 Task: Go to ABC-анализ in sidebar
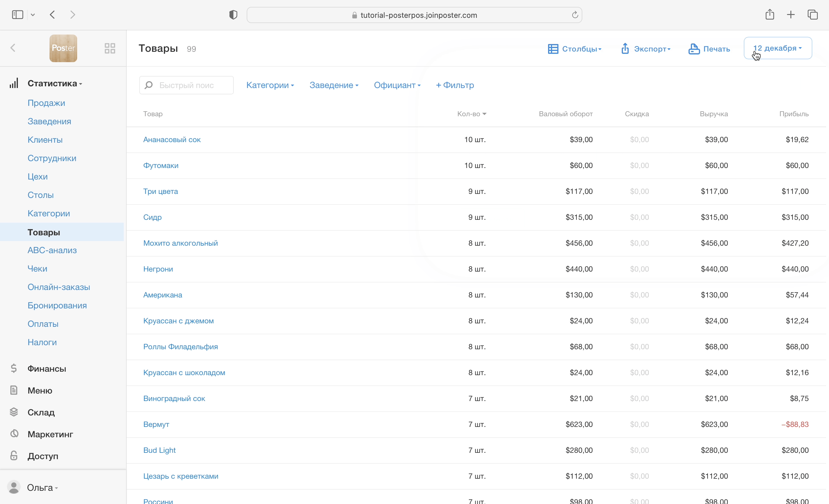(x=52, y=250)
